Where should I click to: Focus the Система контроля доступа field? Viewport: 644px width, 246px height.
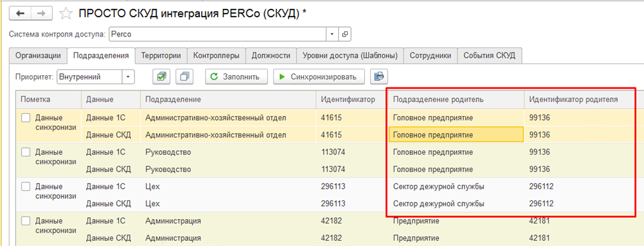217,34
